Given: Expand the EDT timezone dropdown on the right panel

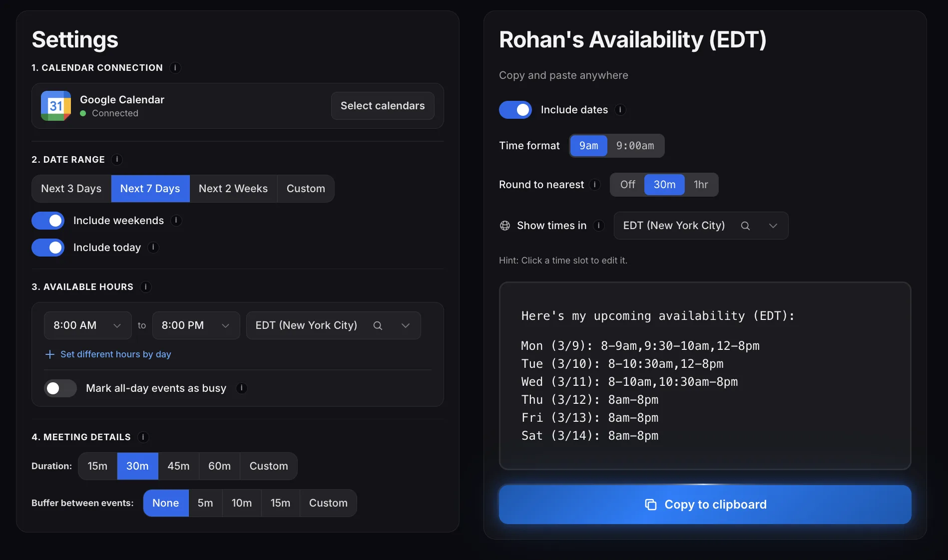Looking at the screenshot, I should click(x=773, y=226).
